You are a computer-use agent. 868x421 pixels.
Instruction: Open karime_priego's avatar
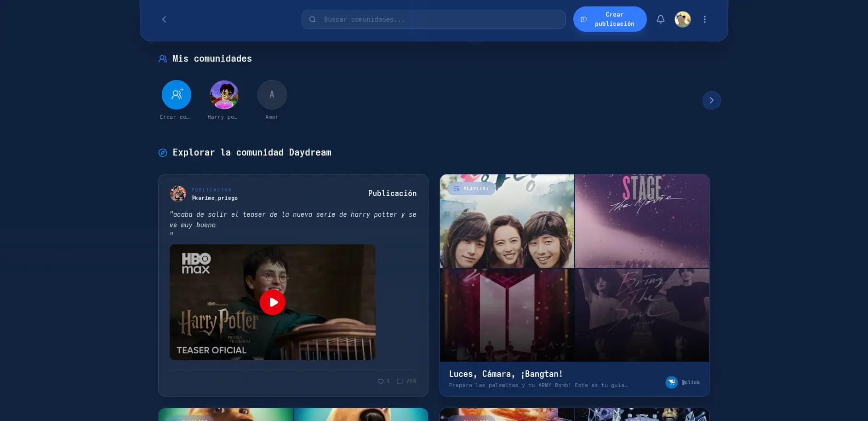click(x=178, y=194)
